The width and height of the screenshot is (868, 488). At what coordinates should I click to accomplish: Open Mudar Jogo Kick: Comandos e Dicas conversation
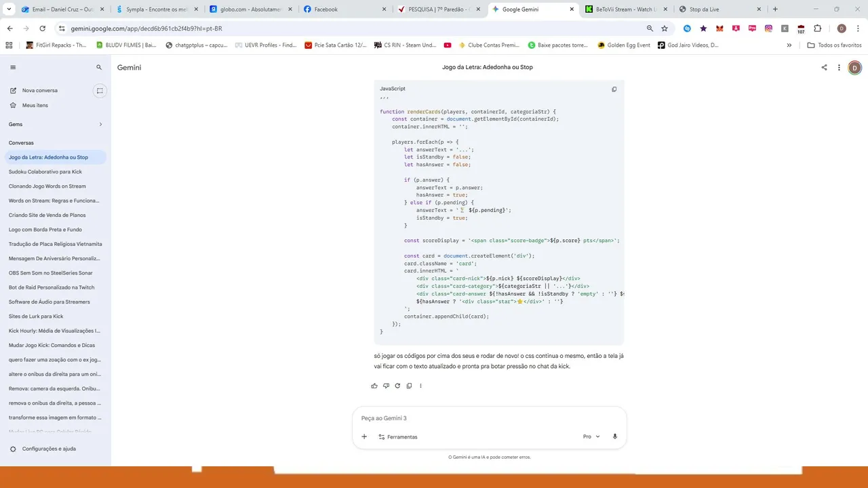(x=54, y=345)
